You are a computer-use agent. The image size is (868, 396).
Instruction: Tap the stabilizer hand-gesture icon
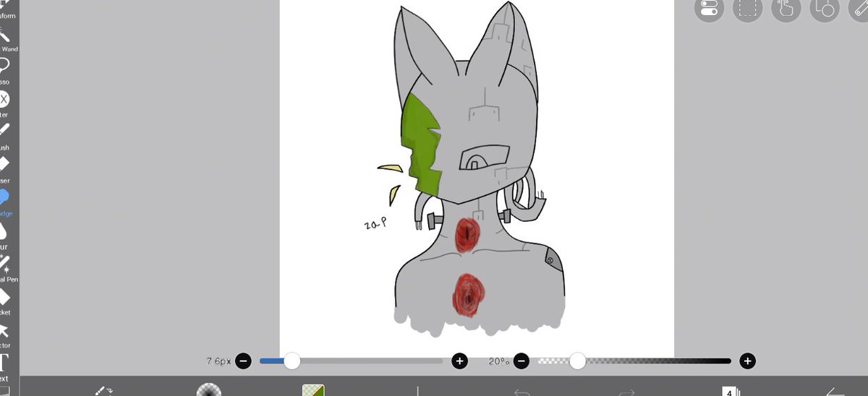tap(786, 9)
